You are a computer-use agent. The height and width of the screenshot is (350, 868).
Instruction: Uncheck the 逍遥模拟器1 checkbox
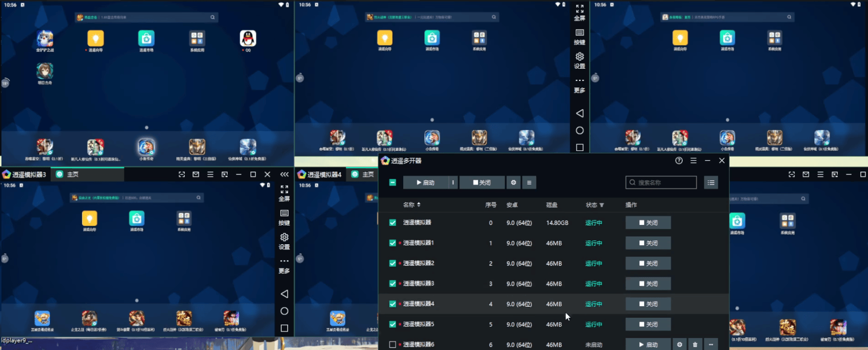[x=393, y=243]
